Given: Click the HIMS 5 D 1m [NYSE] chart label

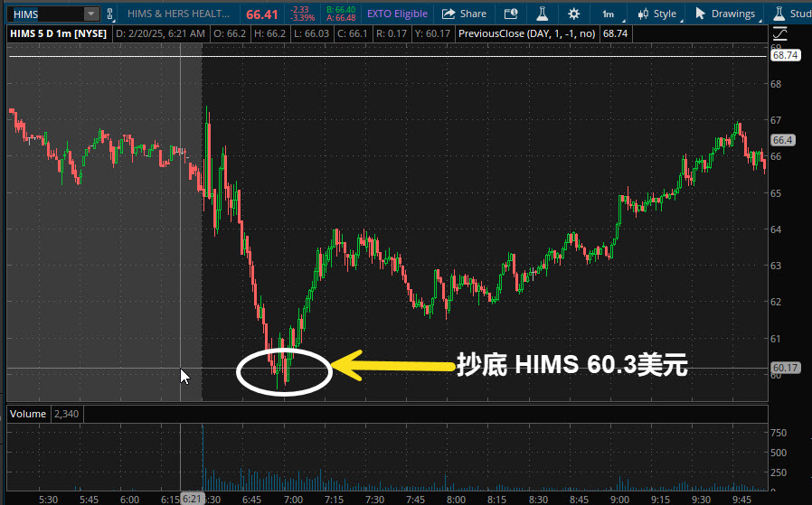Looking at the screenshot, I should tap(59, 34).
